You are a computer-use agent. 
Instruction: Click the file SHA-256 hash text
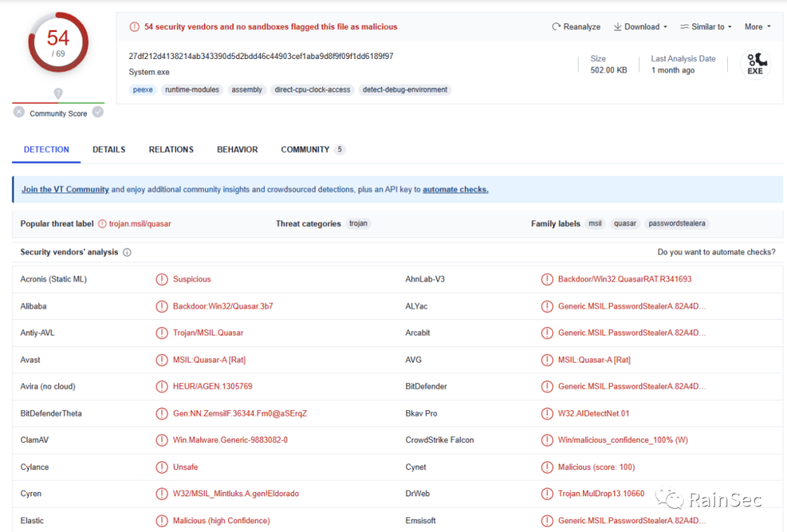coord(261,56)
